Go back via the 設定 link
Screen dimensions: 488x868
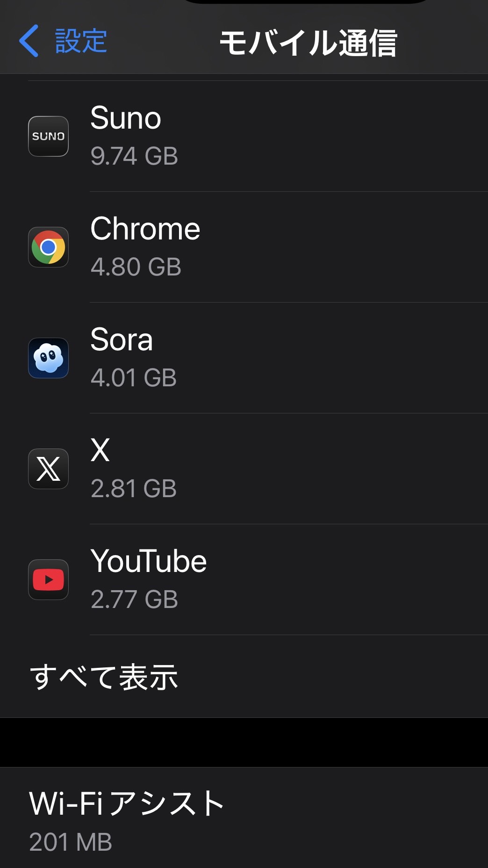[81, 41]
